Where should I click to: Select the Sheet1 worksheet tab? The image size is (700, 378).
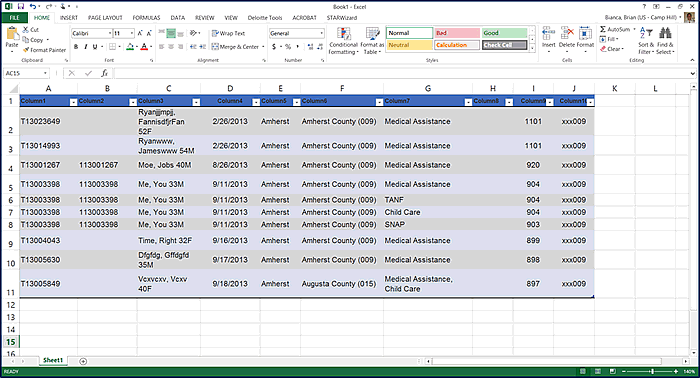(x=53, y=360)
